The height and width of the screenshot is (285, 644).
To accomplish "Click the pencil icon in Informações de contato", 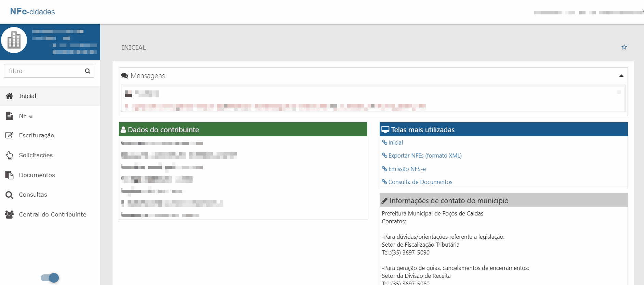I will 385,201.
